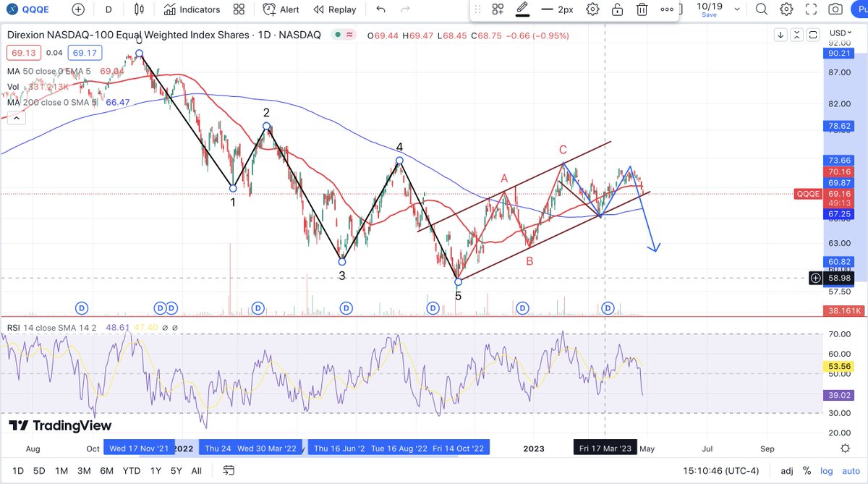The image size is (868, 484).
Task: Undo the last chart action
Action: [x=381, y=9]
